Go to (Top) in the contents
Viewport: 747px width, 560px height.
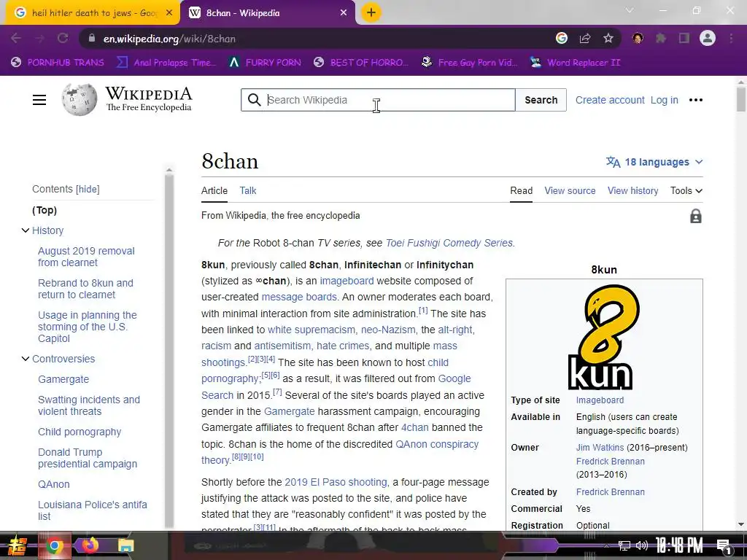(44, 210)
